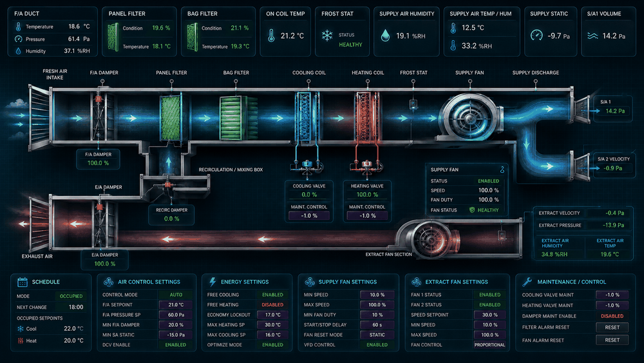Edit the F/A Setpoint 21.0 °C field
The width and height of the screenshot is (644, 363).
(x=176, y=305)
